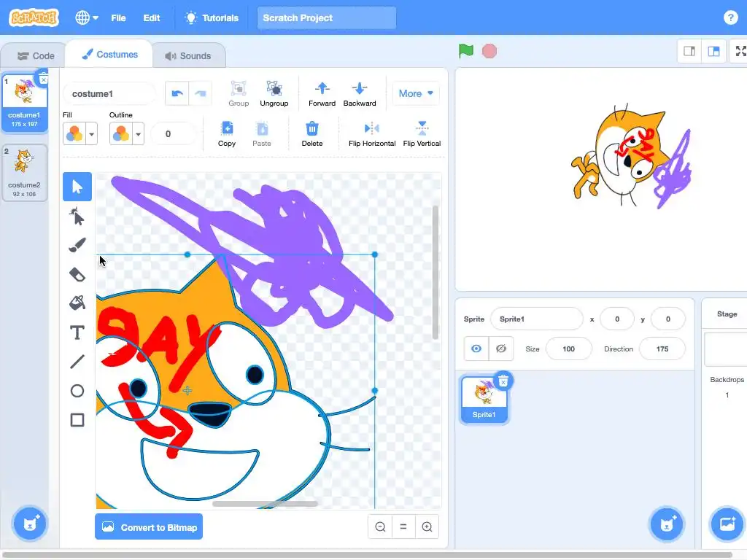
Task: Click the sprite Size field
Action: 568,349
